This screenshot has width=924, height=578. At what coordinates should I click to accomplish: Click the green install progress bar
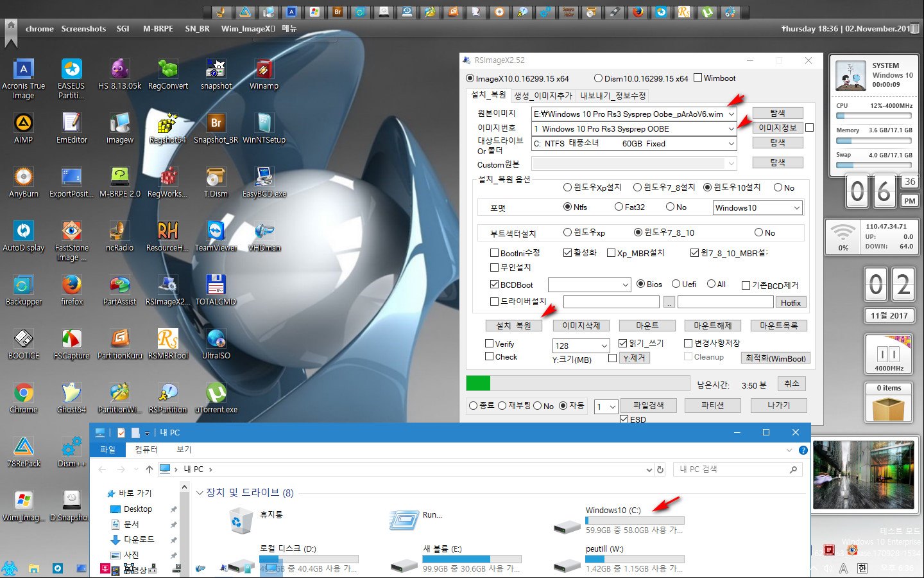[x=578, y=383]
